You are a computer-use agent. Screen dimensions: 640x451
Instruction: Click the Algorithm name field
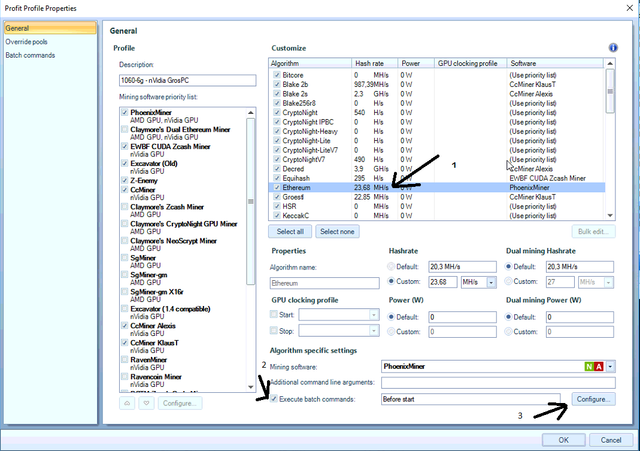pyautogui.click(x=324, y=283)
